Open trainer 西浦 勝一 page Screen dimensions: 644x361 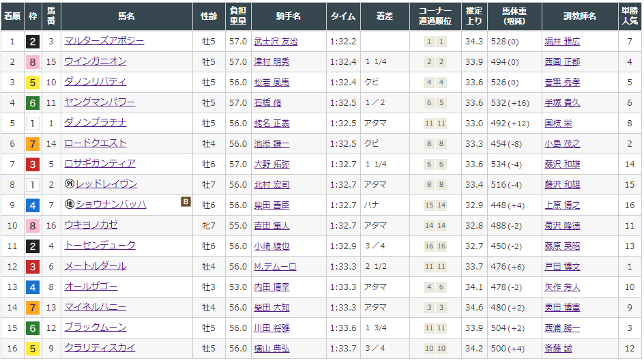(562, 328)
